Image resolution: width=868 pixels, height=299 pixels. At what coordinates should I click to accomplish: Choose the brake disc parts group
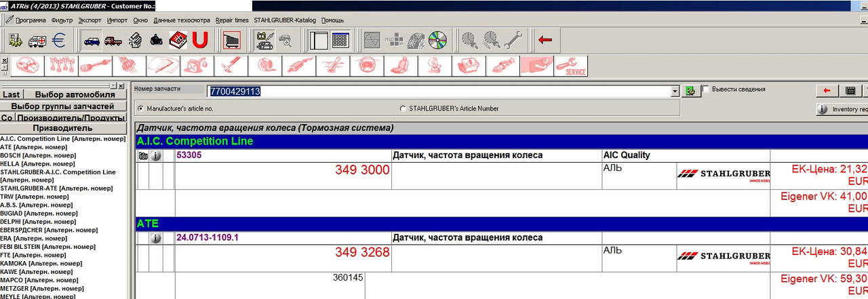(265, 66)
